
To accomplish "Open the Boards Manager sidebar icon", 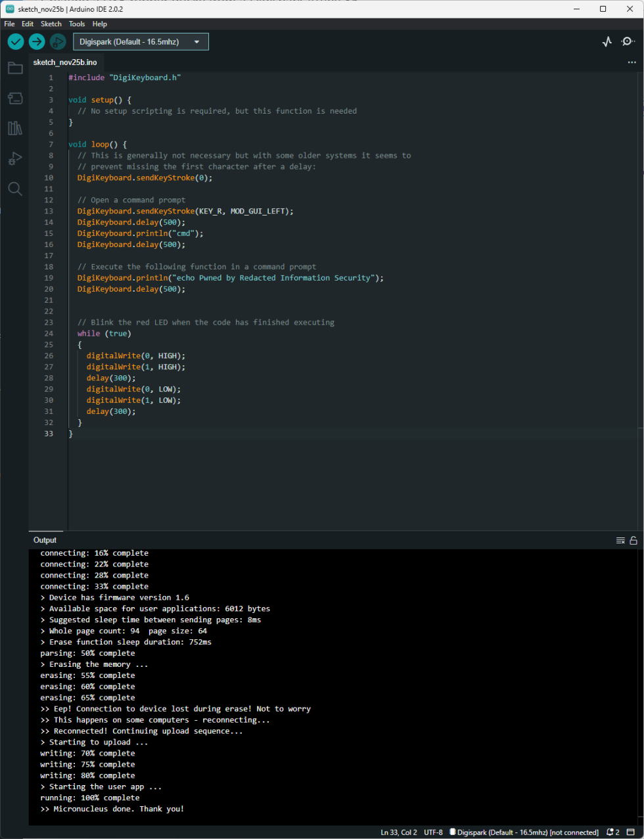I will [15, 99].
